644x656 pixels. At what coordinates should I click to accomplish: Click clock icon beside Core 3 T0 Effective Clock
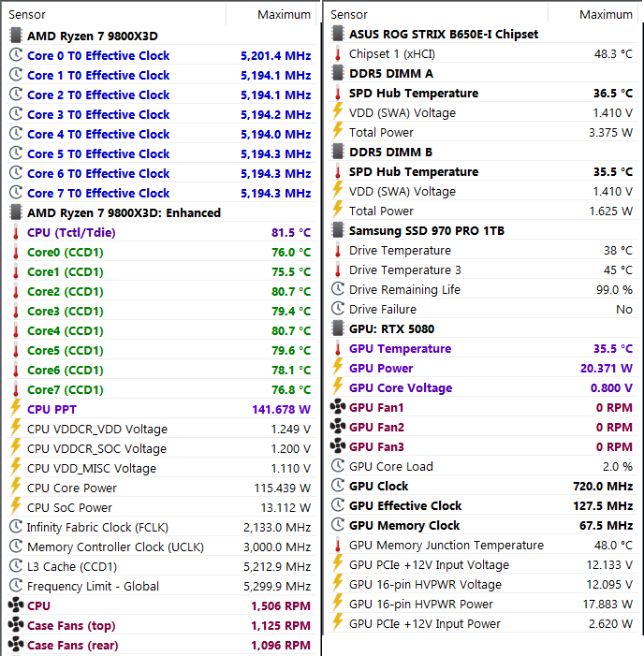point(16,114)
